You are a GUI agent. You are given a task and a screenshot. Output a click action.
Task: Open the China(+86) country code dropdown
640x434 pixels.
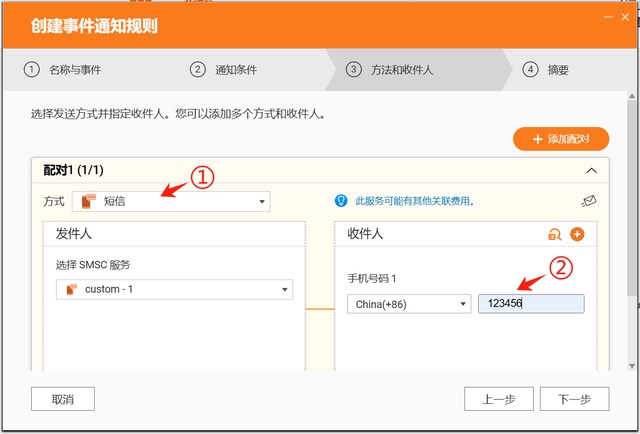[x=409, y=304]
